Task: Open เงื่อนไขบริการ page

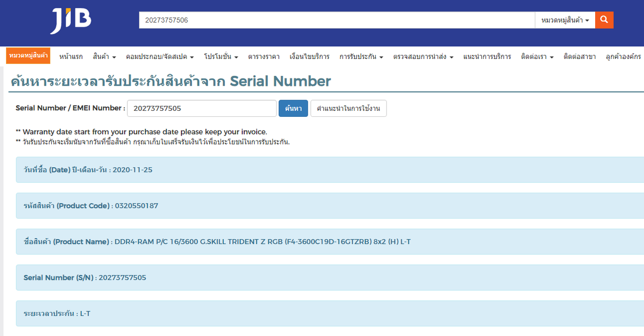Action: [x=309, y=56]
